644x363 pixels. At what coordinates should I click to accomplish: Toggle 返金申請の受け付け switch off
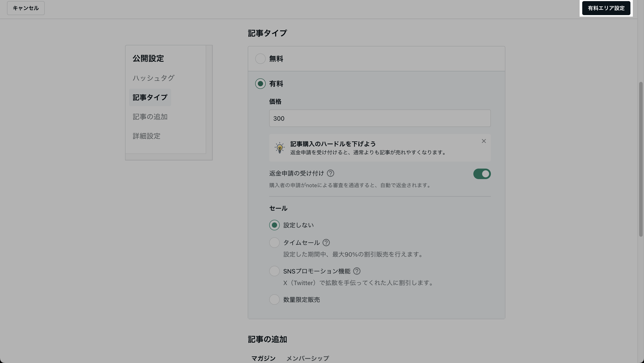click(x=481, y=174)
